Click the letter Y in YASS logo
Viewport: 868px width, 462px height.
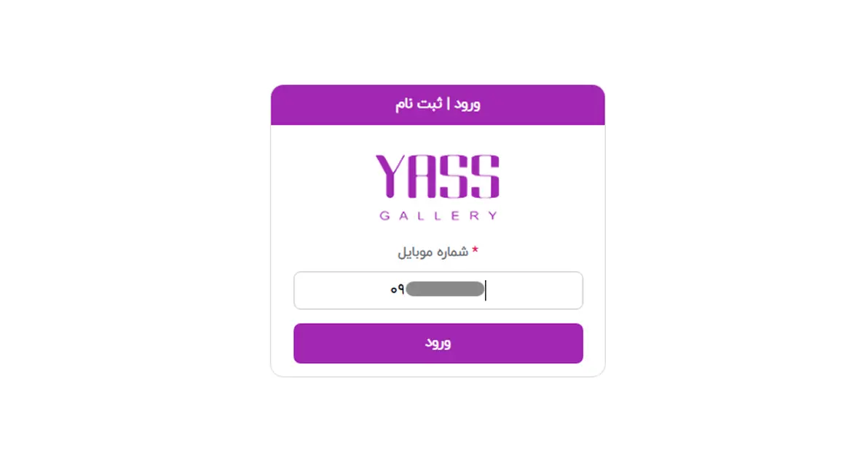392,176
